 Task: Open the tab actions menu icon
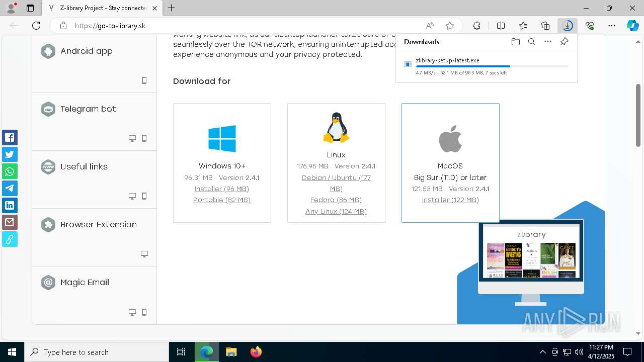click(30, 8)
